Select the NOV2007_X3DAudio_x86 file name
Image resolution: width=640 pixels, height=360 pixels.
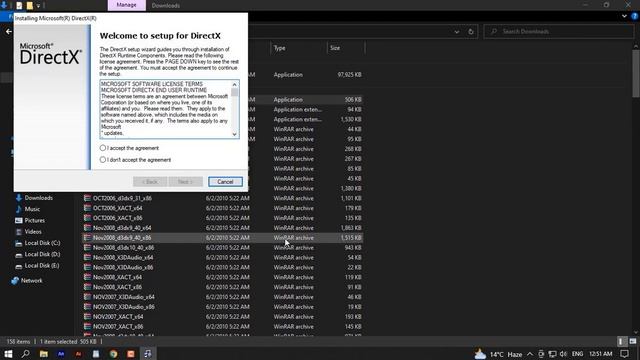[x=124, y=307]
